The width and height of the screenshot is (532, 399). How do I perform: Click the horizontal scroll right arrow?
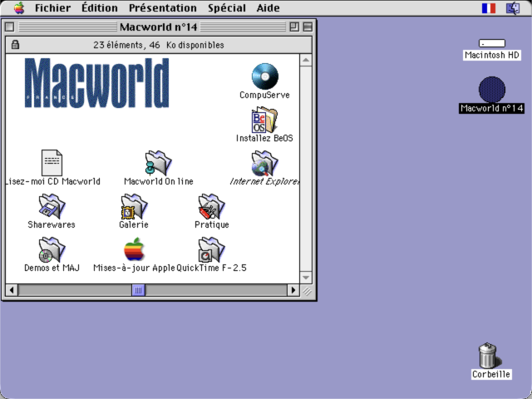tap(293, 290)
